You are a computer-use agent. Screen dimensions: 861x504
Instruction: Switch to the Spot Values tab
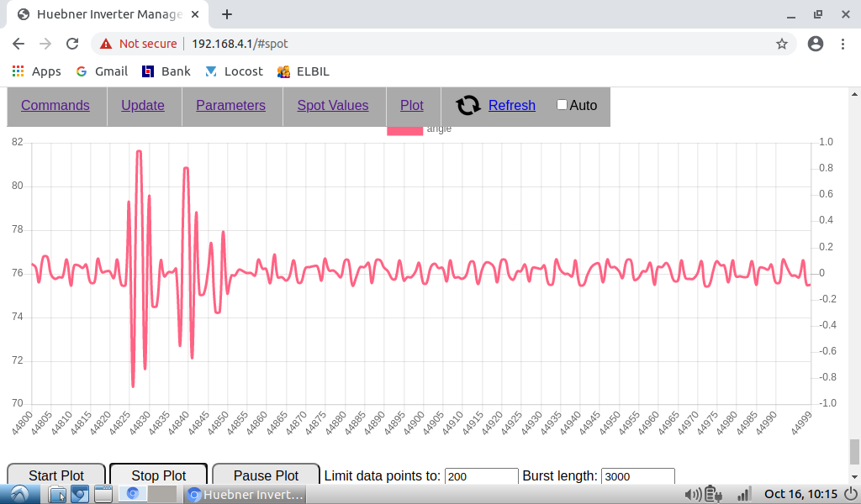pyautogui.click(x=332, y=106)
